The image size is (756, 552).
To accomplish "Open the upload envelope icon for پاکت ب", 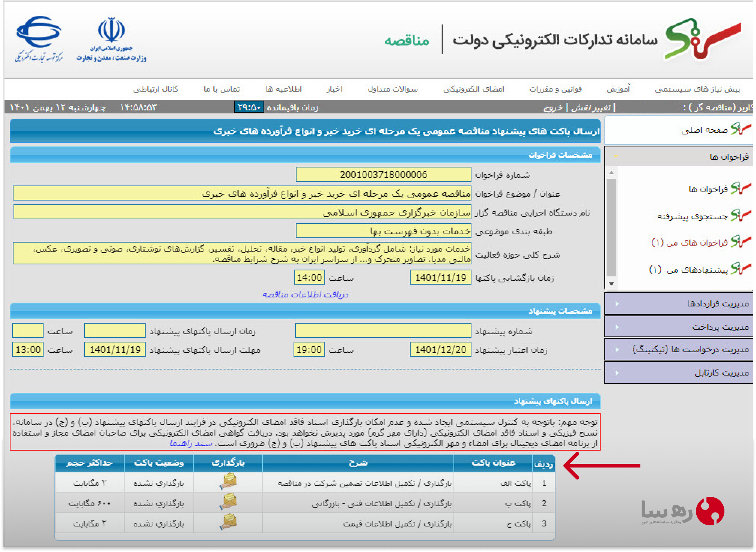I will coord(228,502).
